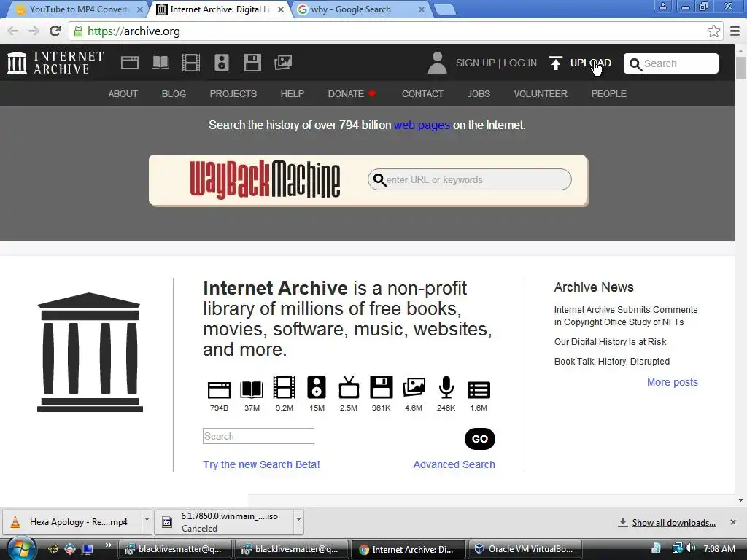The height and width of the screenshot is (560, 747).
Task: Read Our Digital History Is at Risk post
Action: click(x=611, y=341)
